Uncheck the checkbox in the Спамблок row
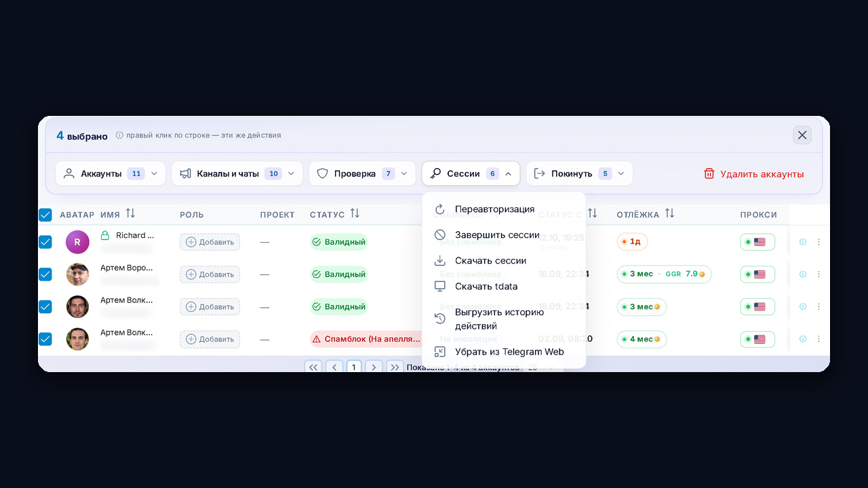The image size is (868, 488). tap(45, 339)
